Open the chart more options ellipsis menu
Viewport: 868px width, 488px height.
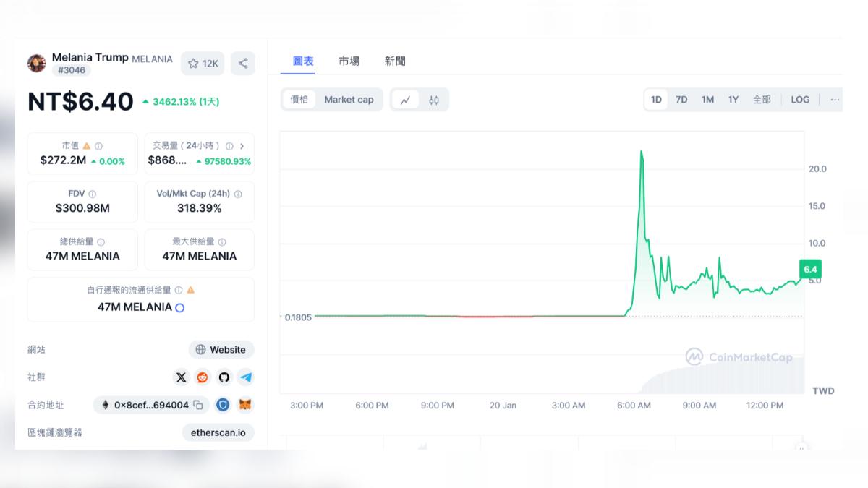[835, 100]
